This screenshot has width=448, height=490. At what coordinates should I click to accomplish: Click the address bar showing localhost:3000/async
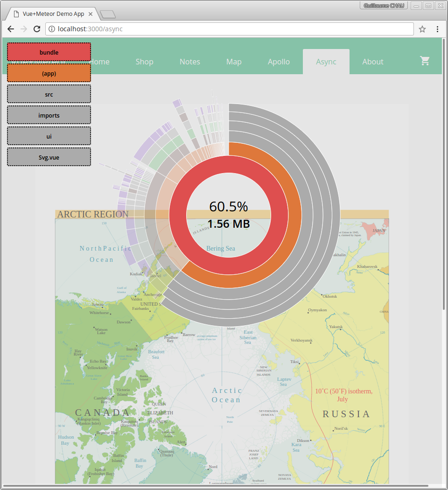[230, 29]
